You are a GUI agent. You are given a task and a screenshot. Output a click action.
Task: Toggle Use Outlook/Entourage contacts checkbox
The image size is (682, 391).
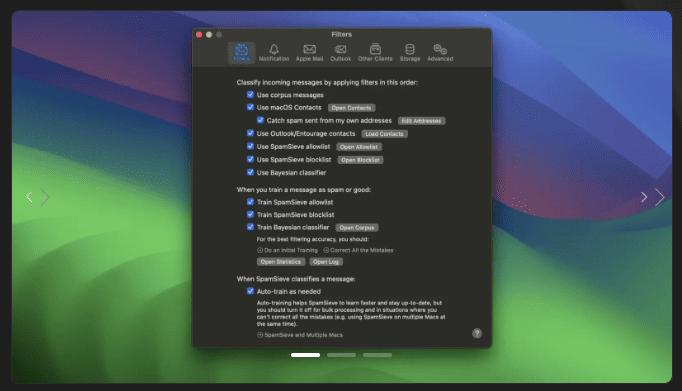[250, 133]
